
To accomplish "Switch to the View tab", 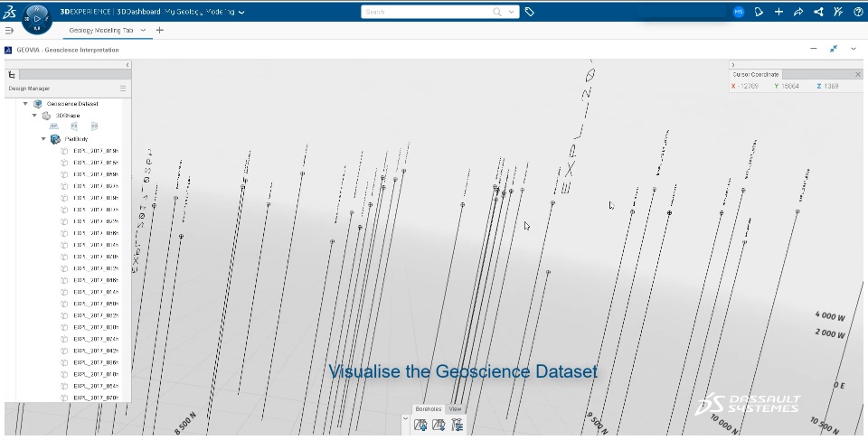I will pyautogui.click(x=455, y=409).
